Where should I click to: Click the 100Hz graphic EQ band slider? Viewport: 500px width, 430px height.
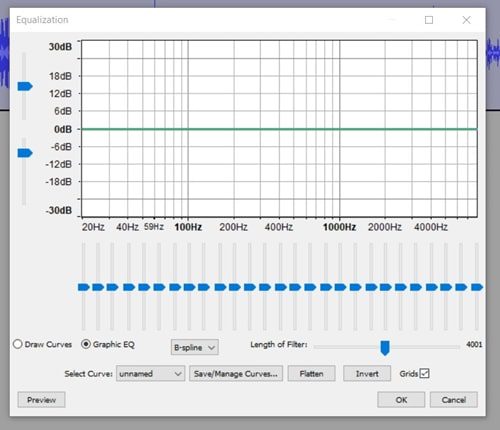pyautogui.click(x=189, y=287)
